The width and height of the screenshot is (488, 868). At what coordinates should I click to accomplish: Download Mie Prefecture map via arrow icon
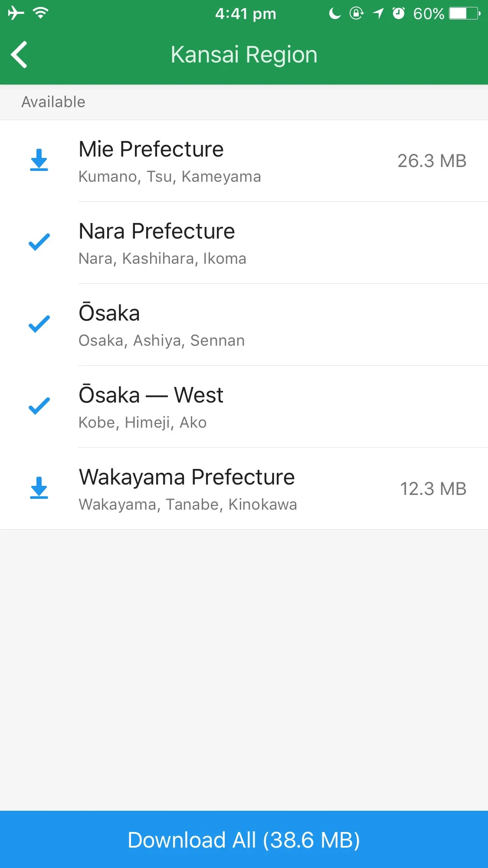click(39, 160)
